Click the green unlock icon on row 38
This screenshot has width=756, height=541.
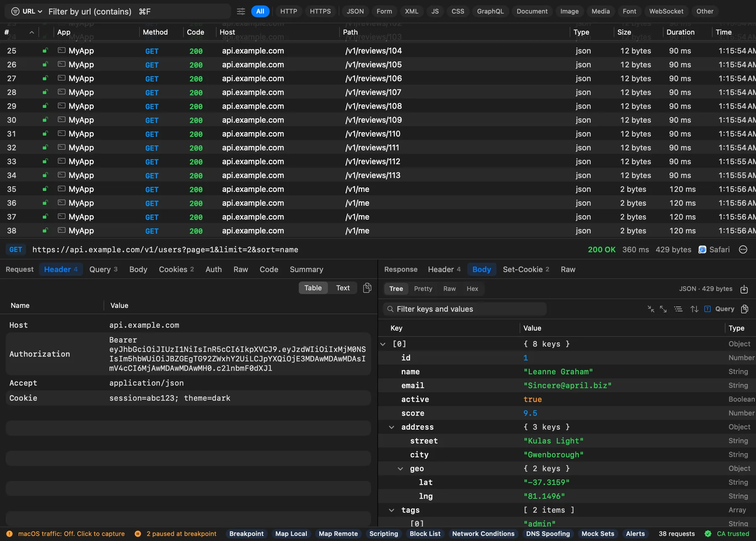pyautogui.click(x=45, y=230)
